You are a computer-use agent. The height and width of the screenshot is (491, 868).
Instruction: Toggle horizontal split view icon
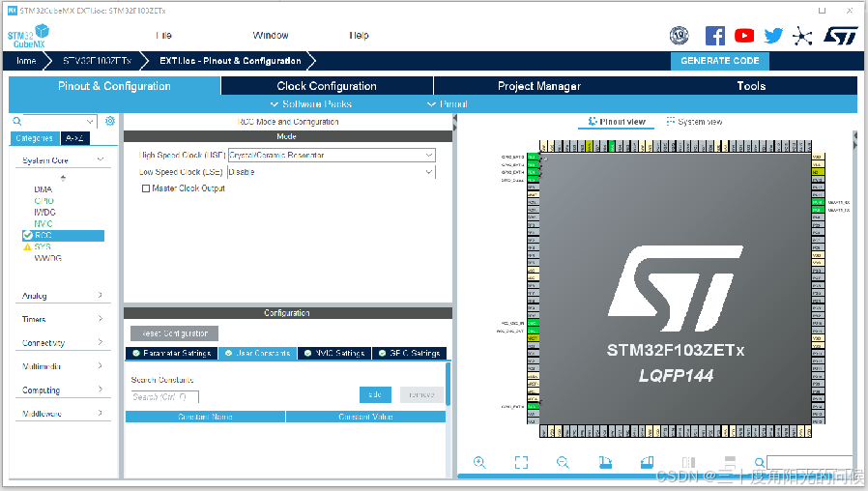pyautogui.click(x=730, y=462)
